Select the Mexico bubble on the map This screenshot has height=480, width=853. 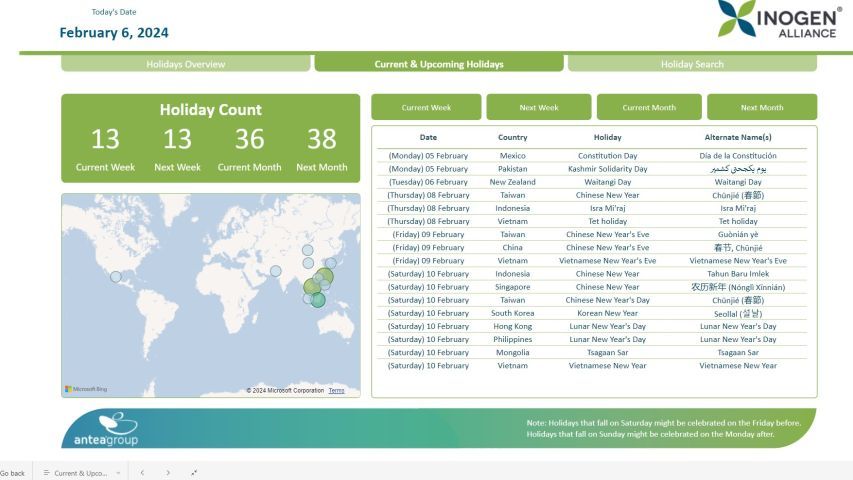click(x=116, y=277)
